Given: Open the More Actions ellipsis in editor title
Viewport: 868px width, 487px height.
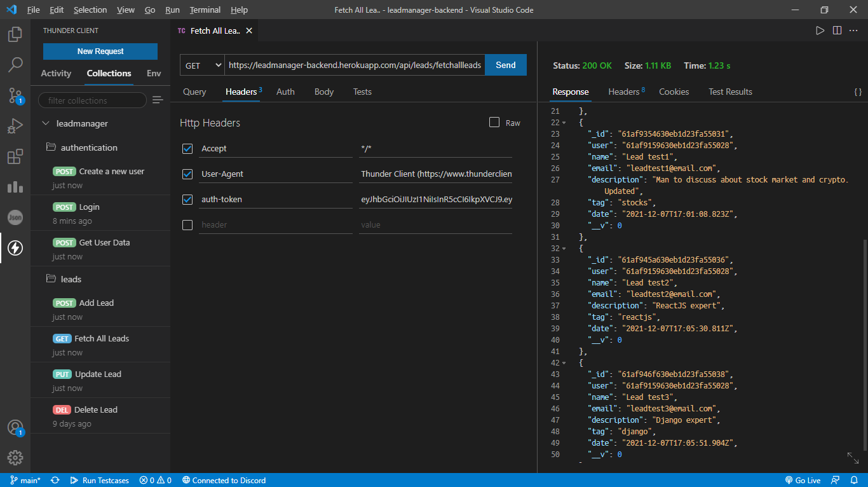Looking at the screenshot, I should (854, 31).
